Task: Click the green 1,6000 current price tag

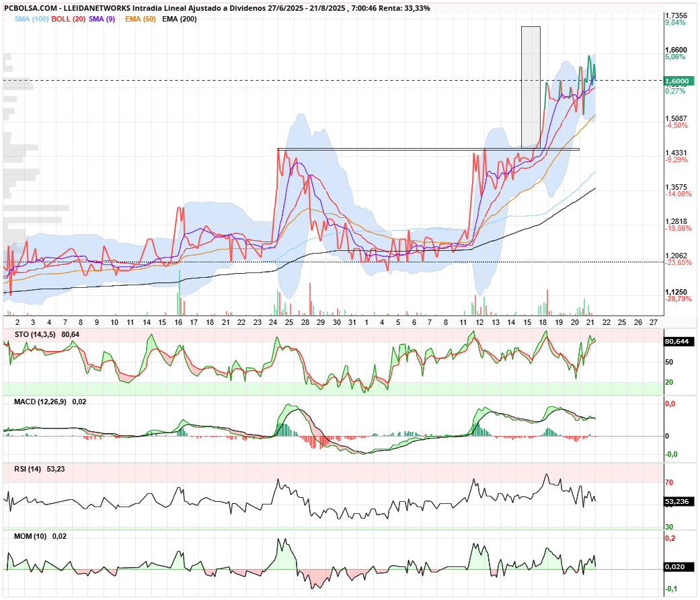Action: coord(679,81)
